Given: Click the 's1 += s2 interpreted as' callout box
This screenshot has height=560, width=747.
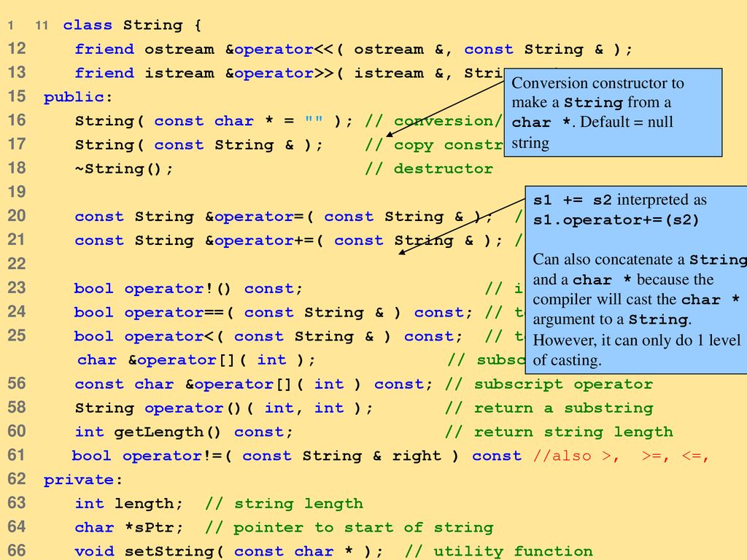Looking at the screenshot, I should point(636,279).
